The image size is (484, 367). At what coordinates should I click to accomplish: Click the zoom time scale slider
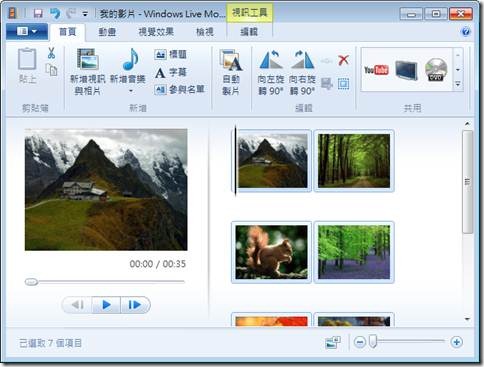tap(373, 342)
